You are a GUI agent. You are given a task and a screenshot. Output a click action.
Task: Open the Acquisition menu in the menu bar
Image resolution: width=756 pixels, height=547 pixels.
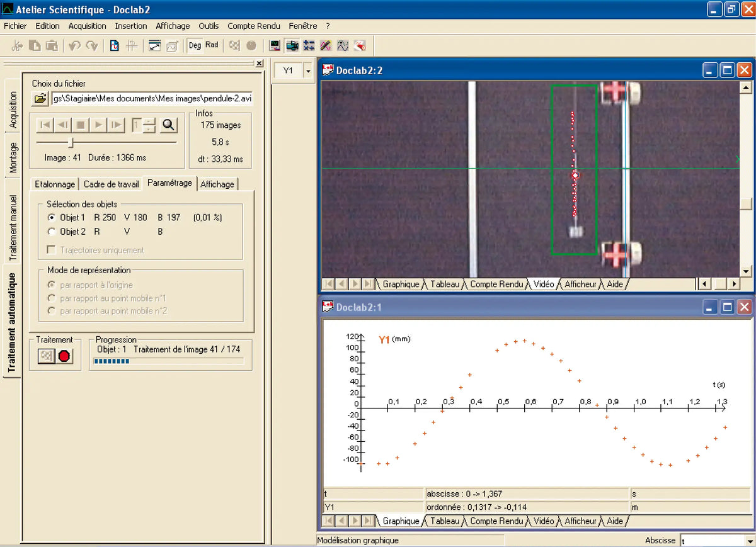point(87,26)
